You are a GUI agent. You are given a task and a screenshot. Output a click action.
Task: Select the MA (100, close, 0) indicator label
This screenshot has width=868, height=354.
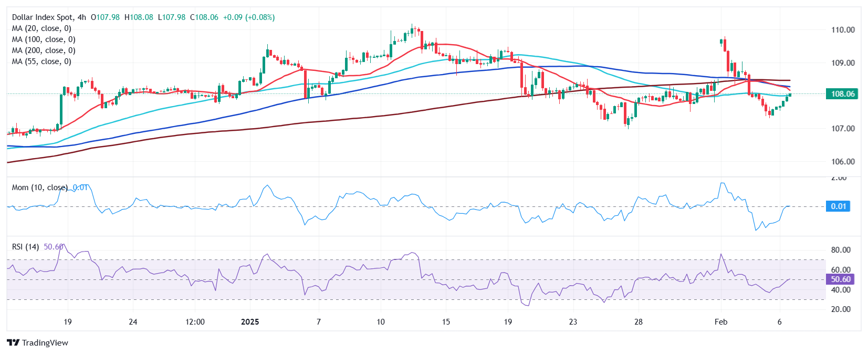tap(44, 39)
